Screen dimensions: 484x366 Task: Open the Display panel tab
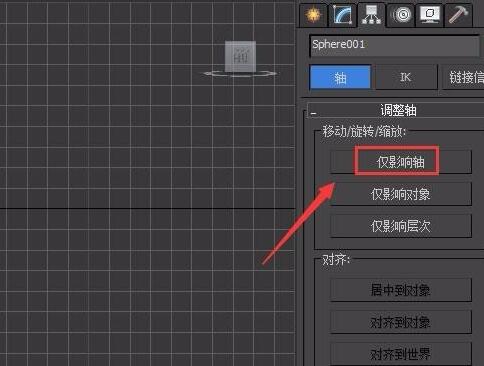point(430,15)
